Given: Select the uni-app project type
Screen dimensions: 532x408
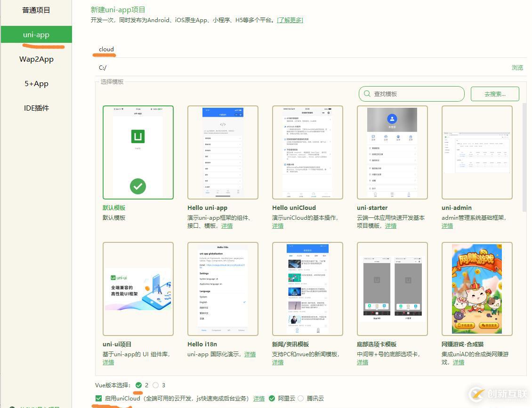Looking at the screenshot, I should tap(36, 35).
